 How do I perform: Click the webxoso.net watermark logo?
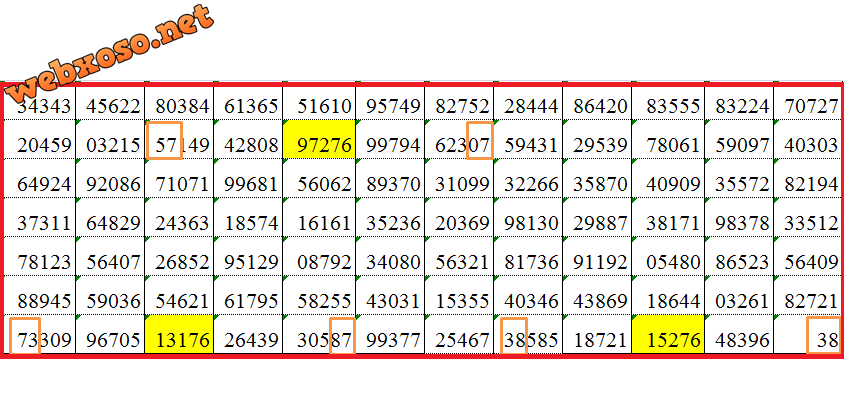click(112, 54)
